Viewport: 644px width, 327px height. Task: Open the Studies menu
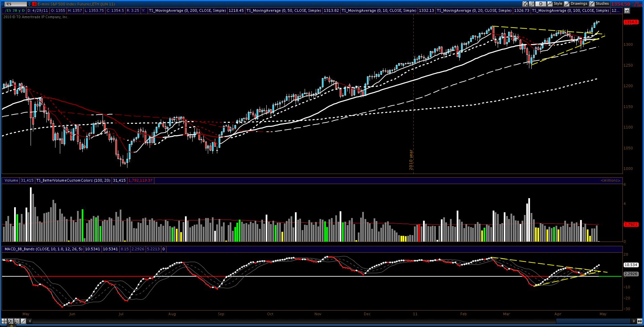(599, 4)
